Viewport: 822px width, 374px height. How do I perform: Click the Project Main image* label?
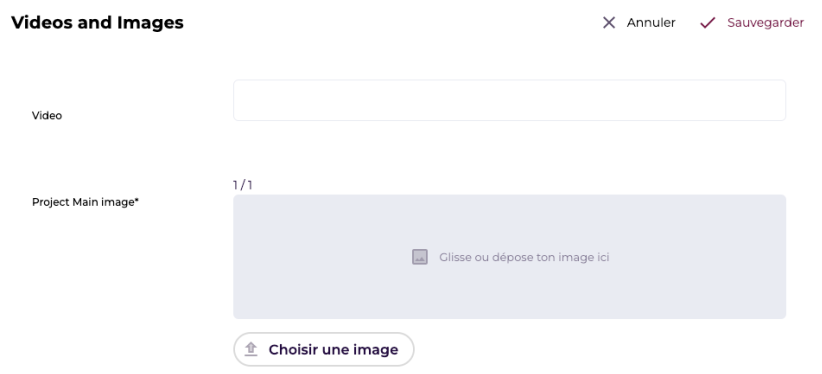coord(85,202)
